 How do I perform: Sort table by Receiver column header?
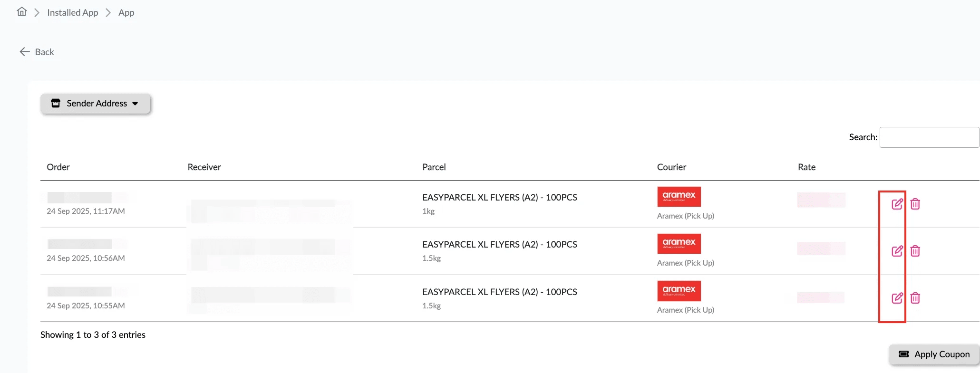tap(204, 167)
